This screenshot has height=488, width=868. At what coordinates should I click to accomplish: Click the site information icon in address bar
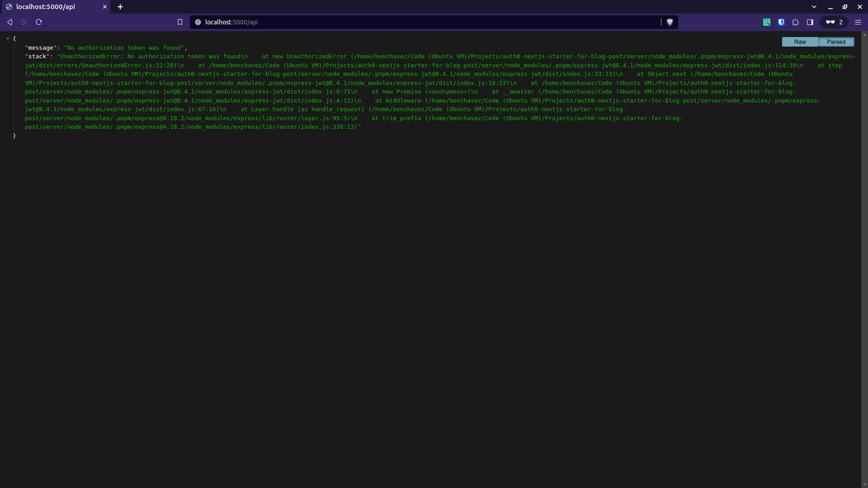coord(198,22)
